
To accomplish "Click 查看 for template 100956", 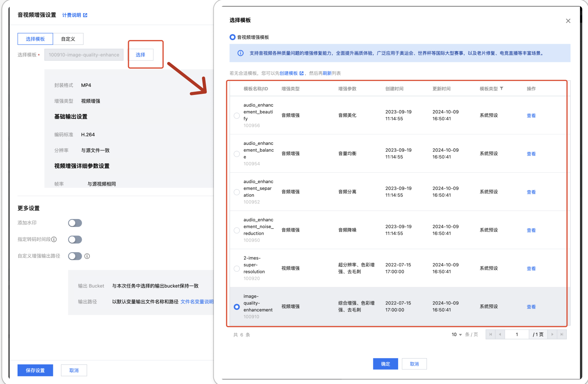I will click(531, 116).
